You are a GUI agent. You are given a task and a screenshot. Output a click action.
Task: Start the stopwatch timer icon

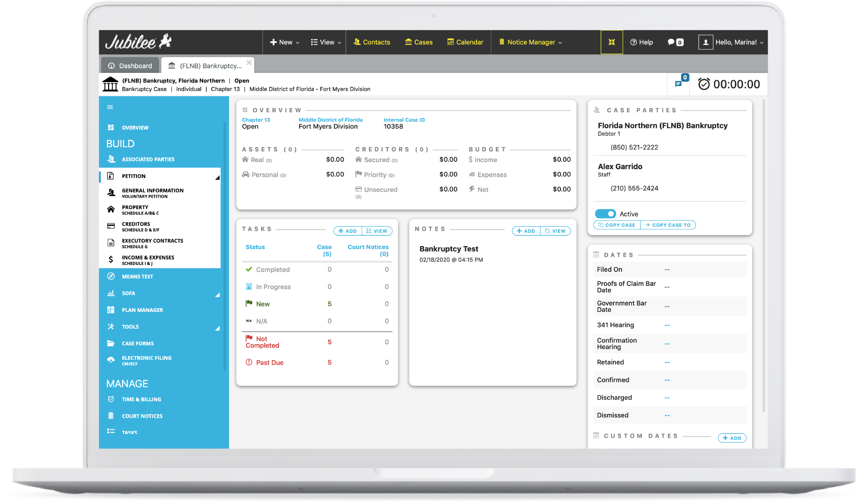(x=703, y=84)
